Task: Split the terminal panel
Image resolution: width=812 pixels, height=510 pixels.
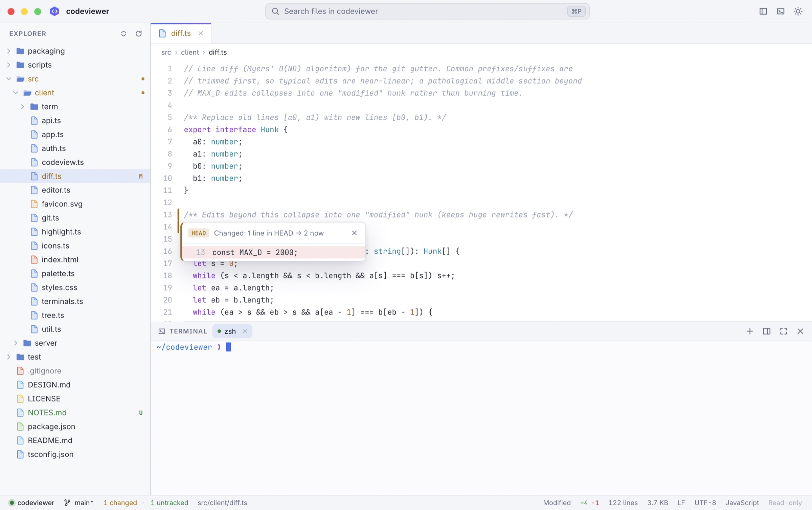Action: point(767,331)
